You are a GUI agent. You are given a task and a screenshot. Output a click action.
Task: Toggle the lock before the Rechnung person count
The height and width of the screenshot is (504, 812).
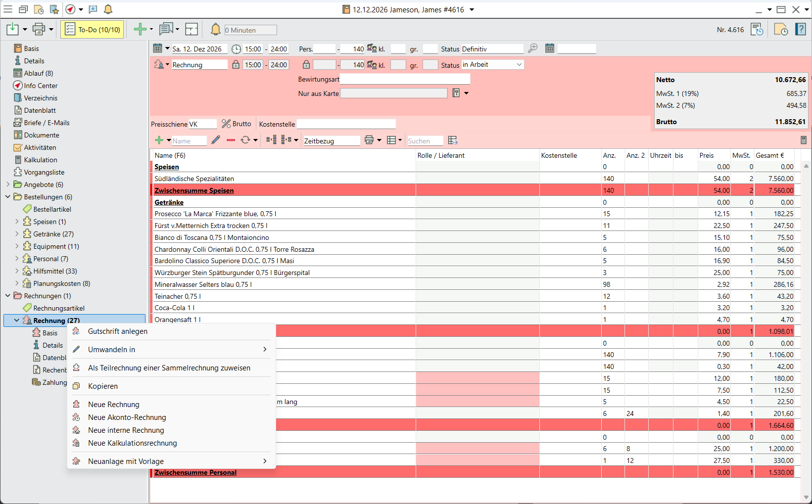click(x=306, y=65)
